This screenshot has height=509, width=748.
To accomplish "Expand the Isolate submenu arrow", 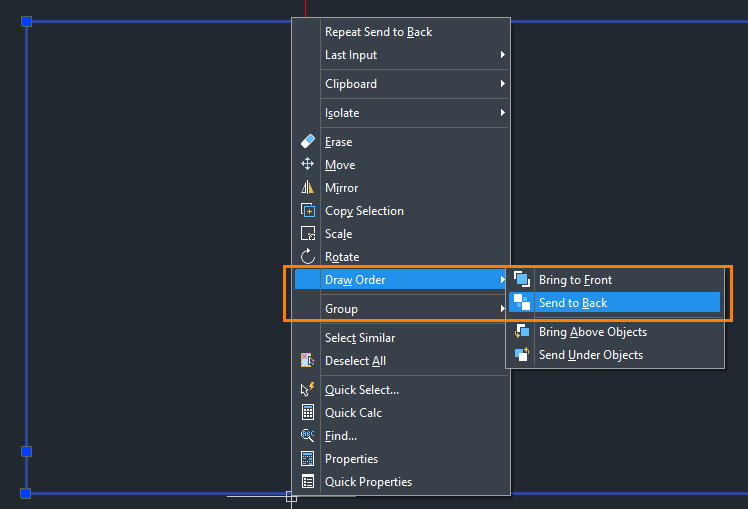I will [502, 113].
